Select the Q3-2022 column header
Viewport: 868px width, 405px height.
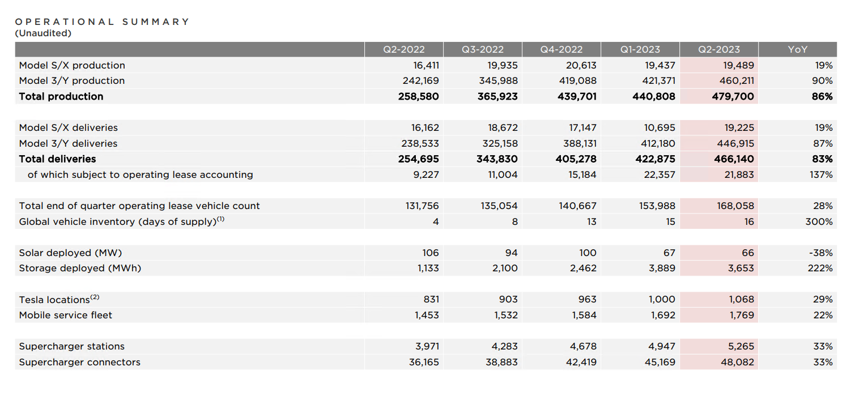tap(482, 49)
